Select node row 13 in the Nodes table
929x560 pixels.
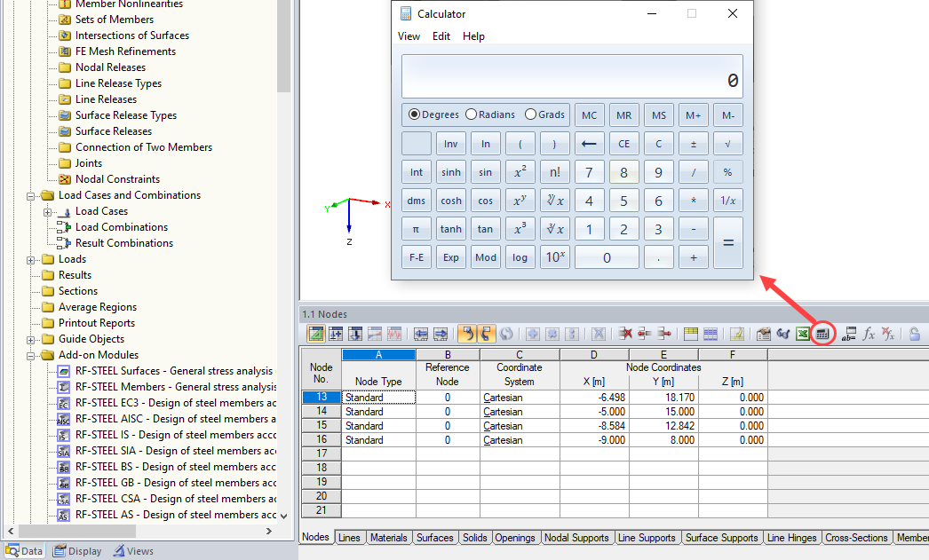pyautogui.click(x=320, y=397)
